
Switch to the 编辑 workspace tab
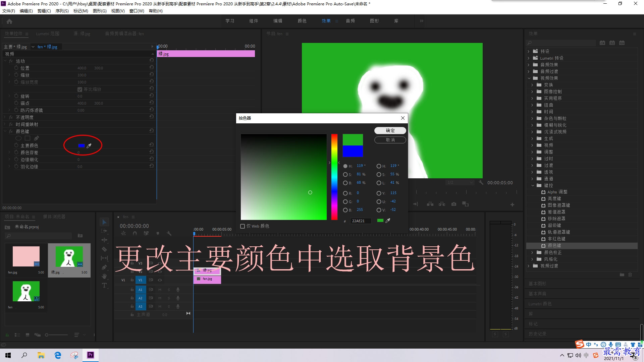[x=278, y=21]
